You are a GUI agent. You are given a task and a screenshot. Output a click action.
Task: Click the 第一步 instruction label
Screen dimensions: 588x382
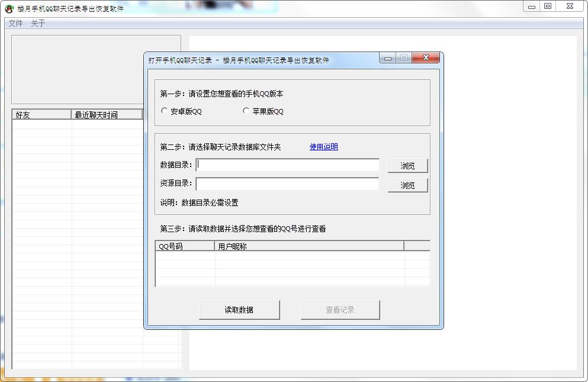tap(221, 94)
